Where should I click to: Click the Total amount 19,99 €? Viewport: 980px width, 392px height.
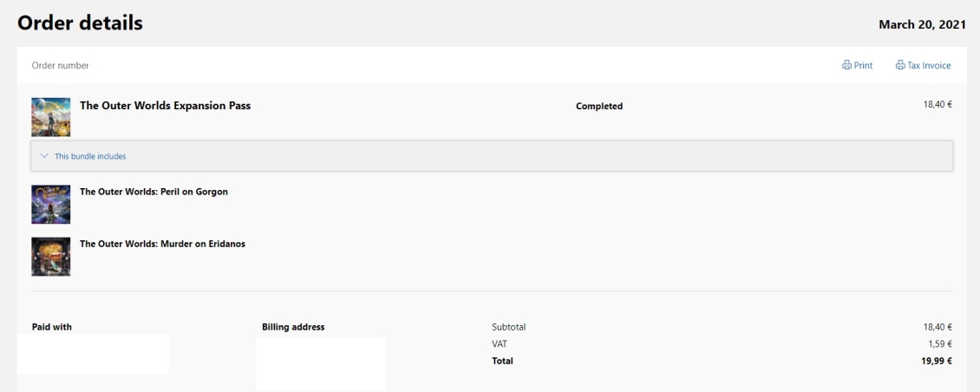click(938, 361)
